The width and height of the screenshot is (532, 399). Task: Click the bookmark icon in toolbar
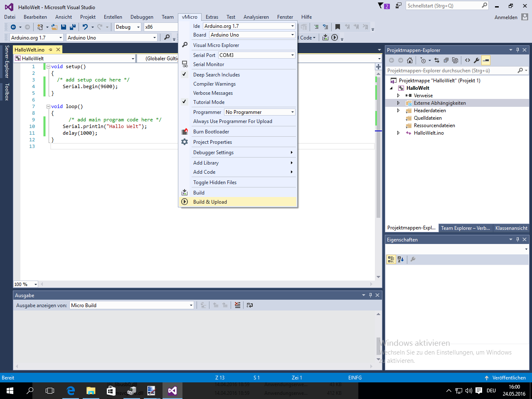pos(337,27)
